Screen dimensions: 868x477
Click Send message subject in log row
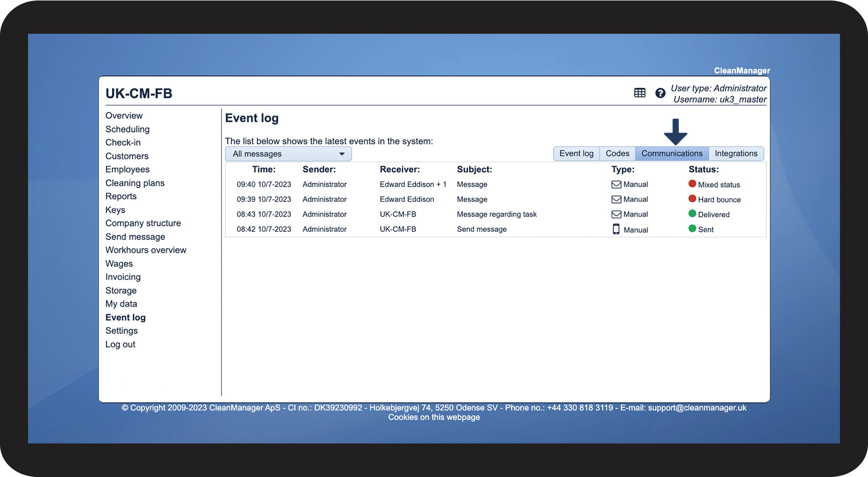(x=481, y=229)
